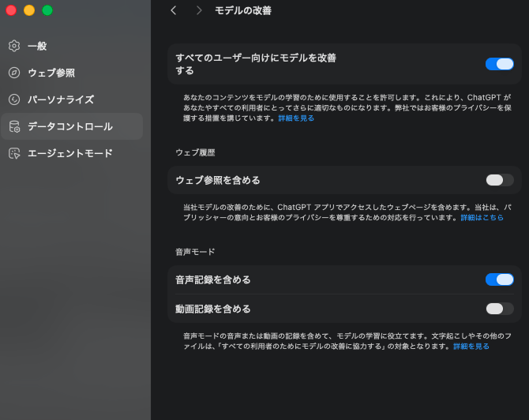529x420 pixels.
Task: Open the 詳細はこちら link
Action: (x=482, y=217)
